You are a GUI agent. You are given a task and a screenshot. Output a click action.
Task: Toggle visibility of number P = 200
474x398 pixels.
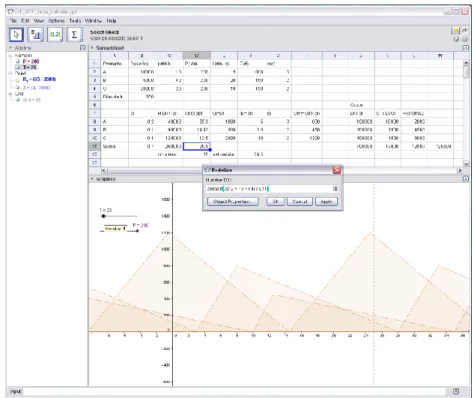click(18, 61)
